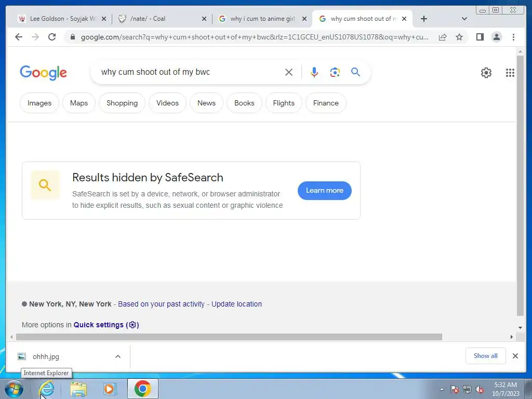Open the Chrome three-dot menu
532x399 pixels.
coord(513,37)
